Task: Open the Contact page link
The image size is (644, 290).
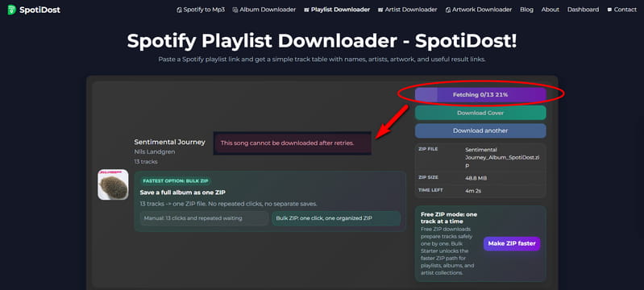Action: pyautogui.click(x=625, y=10)
